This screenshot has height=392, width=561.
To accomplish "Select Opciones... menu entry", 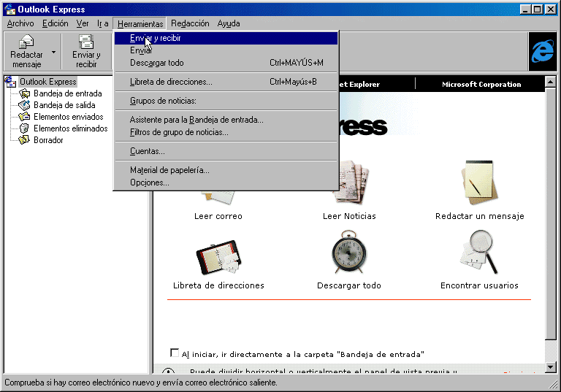I will click(149, 182).
